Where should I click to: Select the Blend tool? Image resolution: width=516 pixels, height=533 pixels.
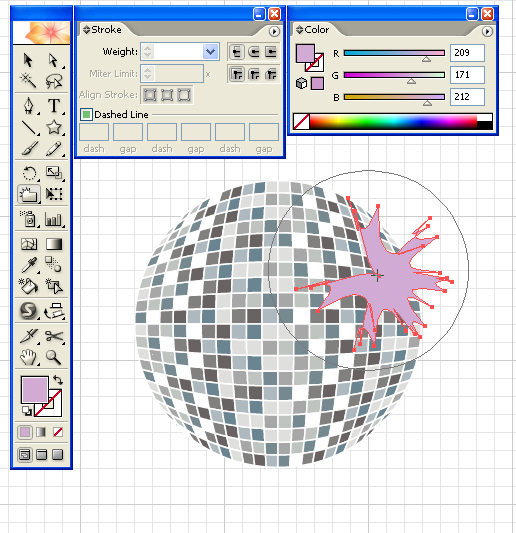(x=53, y=265)
